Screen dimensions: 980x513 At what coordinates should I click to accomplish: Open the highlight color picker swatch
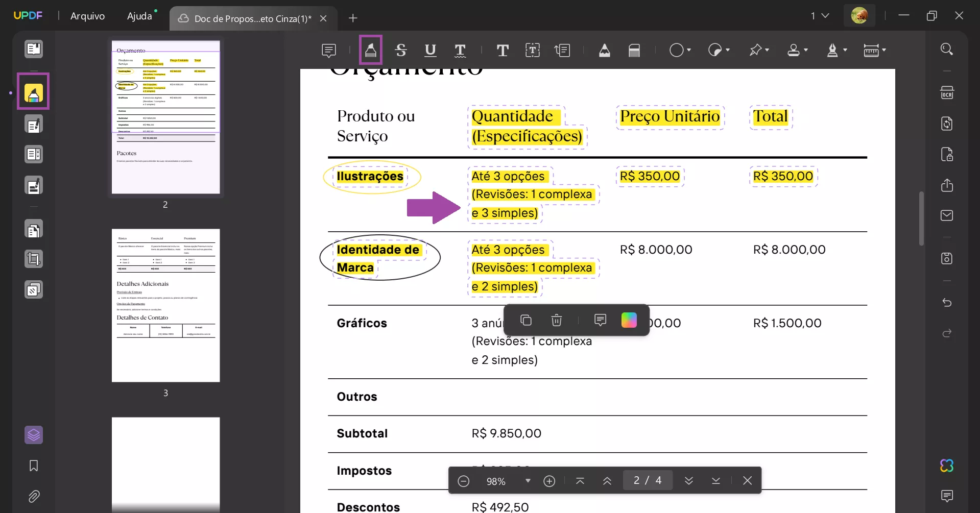point(629,320)
